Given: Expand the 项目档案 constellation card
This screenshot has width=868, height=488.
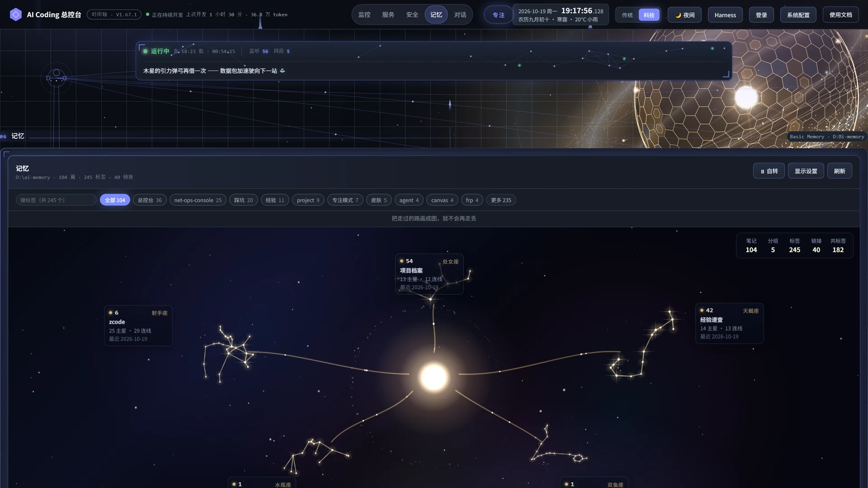Looking at the screenshot, I should pyautogui.click(x=429, y=274).
